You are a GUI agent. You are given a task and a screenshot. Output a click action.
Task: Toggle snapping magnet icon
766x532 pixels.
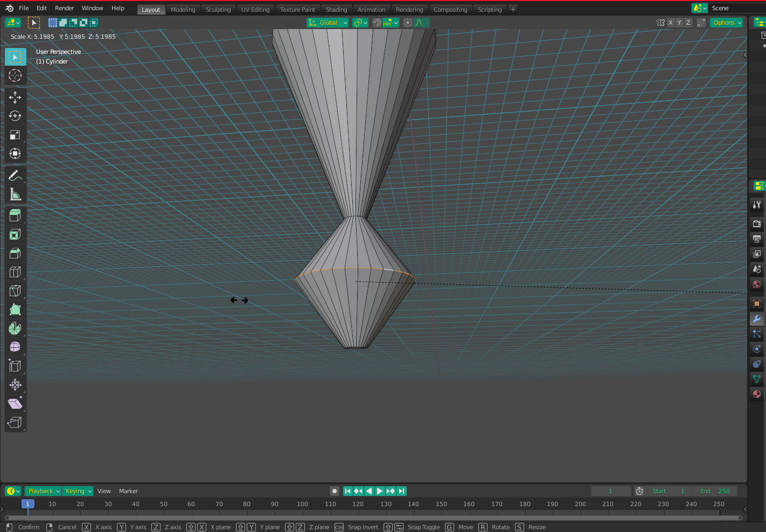coord(377,23)
